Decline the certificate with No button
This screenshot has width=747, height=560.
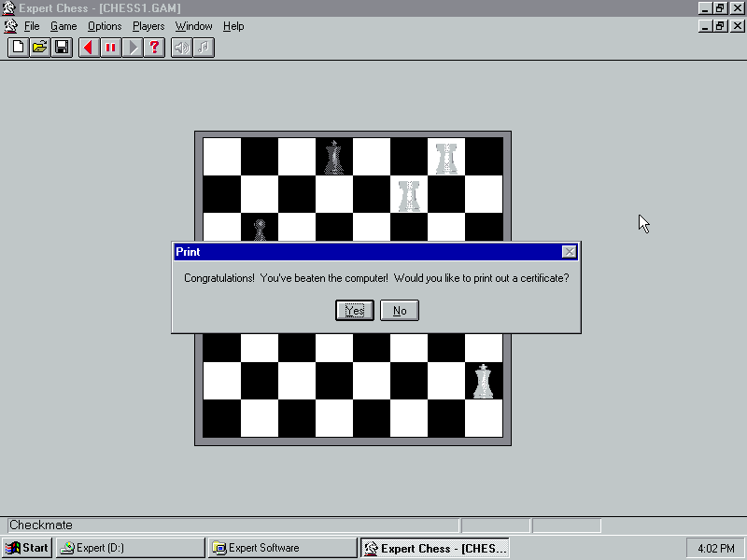tap(400, 311)
